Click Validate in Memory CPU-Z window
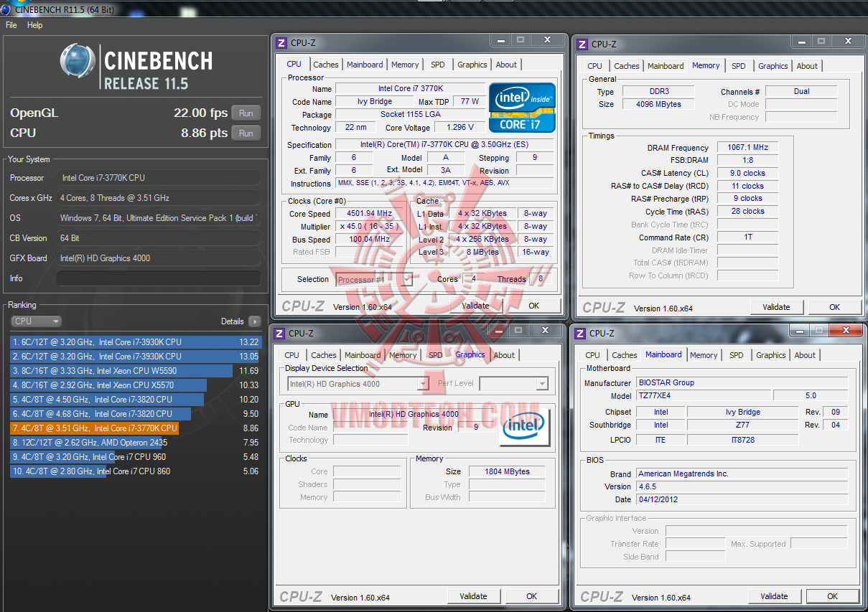This screenshot has height=612, width=868. click(776, 307)
